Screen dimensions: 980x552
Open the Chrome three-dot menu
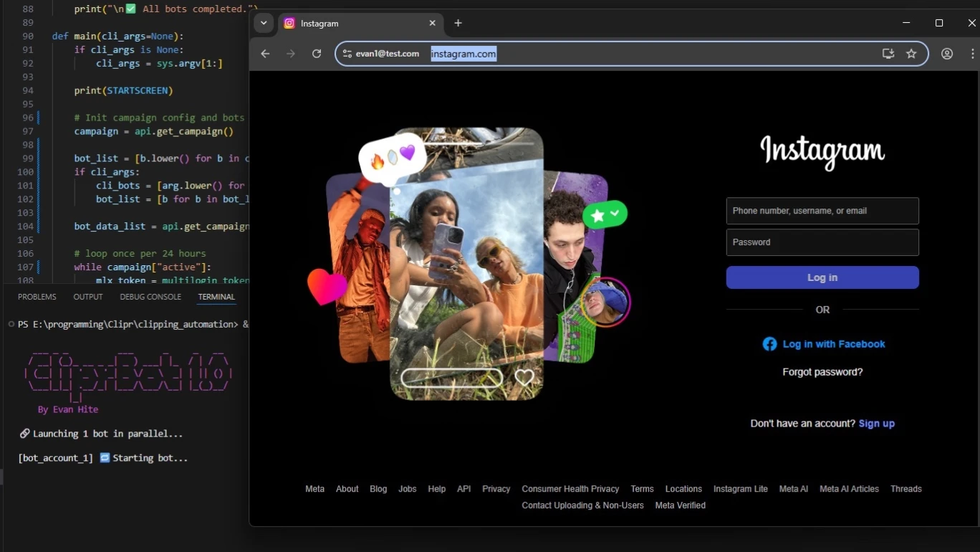click(972, 54)
